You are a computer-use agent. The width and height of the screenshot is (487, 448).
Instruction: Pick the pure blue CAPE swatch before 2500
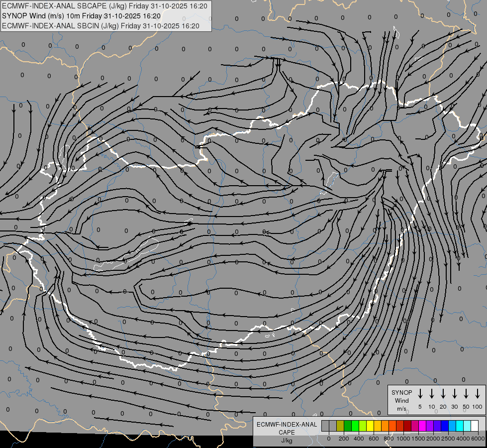[x=445, y=426]
